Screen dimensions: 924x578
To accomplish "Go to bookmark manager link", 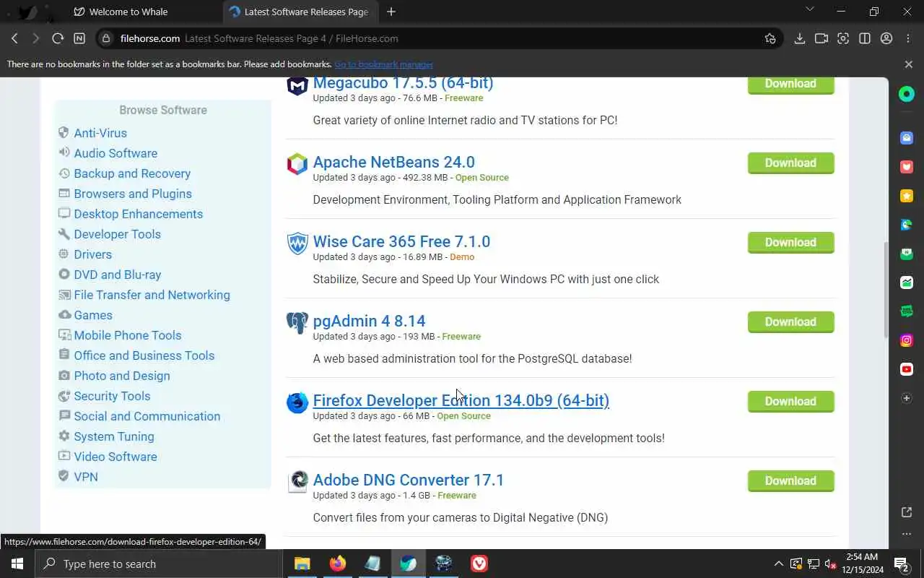I will coord(383,64).
